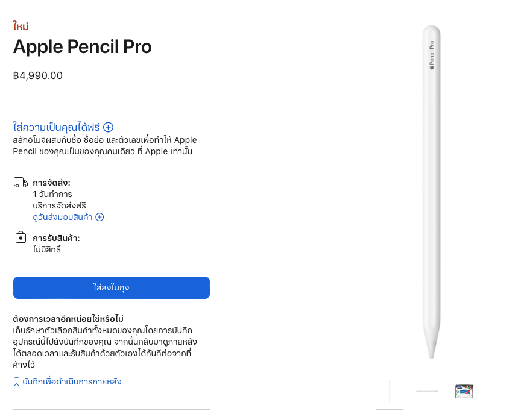527x420 pixels.
Task: Click the bookmark save-for-later icon
Action: pyautogui.click(x=16, y=382)
